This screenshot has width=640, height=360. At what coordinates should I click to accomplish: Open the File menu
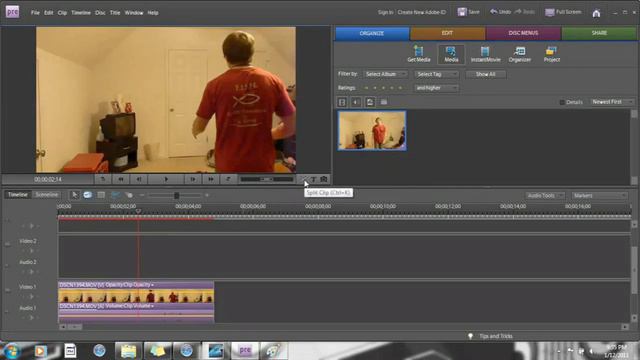click(35, 13)
